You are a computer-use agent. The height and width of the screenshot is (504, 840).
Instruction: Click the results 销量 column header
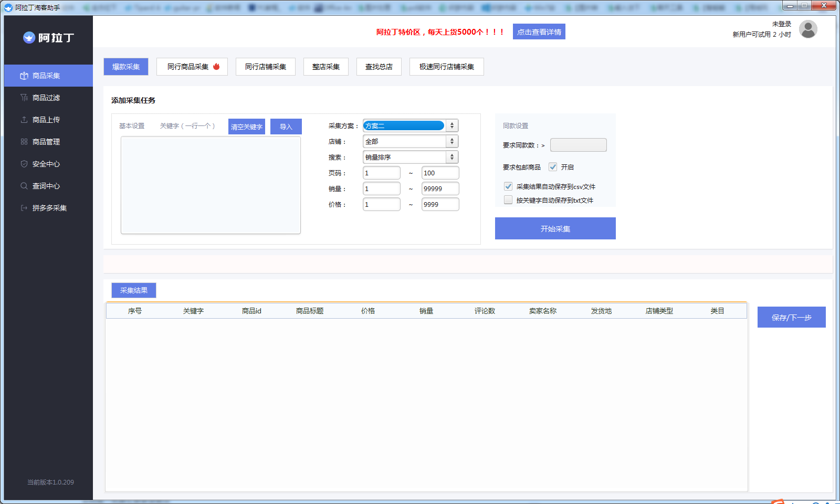426,311
